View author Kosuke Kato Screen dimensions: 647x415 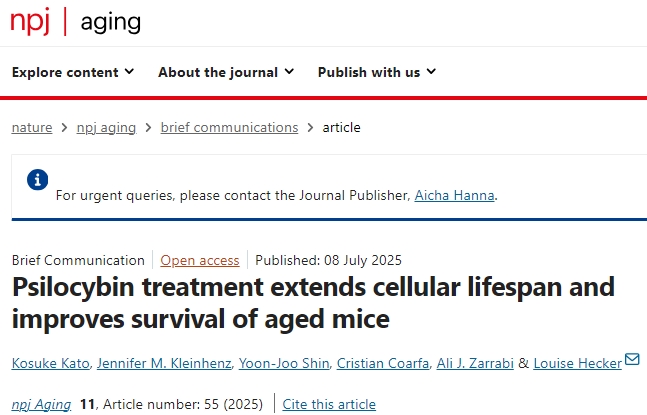[51, 363]
